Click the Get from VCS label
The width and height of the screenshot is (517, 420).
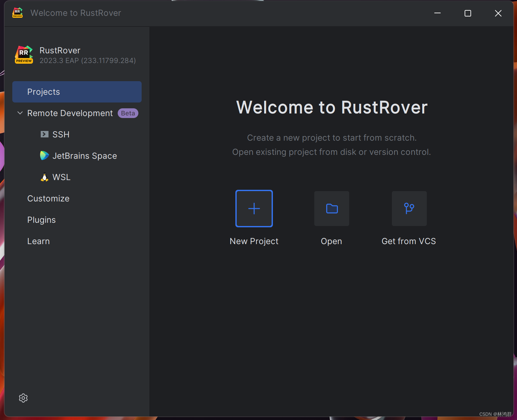[409, 241]
